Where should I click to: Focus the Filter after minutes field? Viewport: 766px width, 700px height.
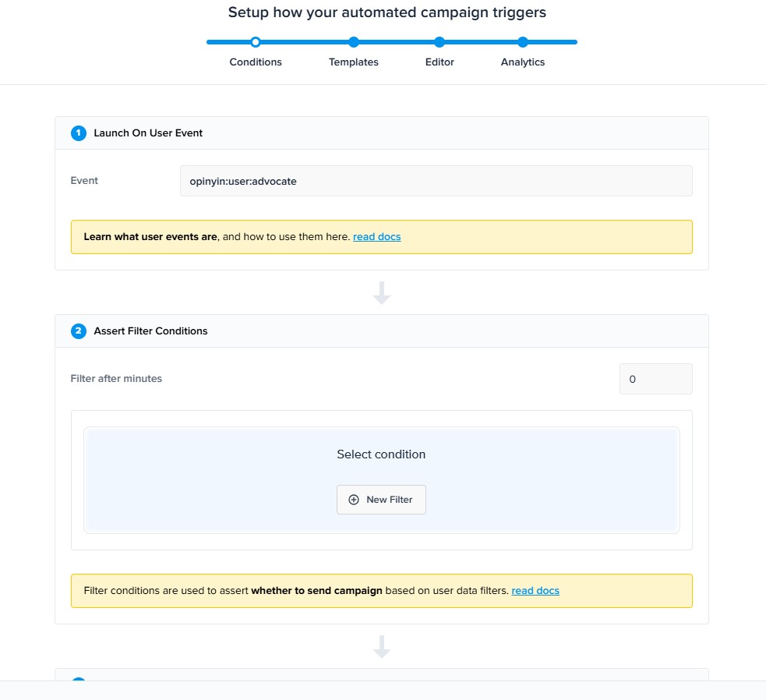click(655, 379)
